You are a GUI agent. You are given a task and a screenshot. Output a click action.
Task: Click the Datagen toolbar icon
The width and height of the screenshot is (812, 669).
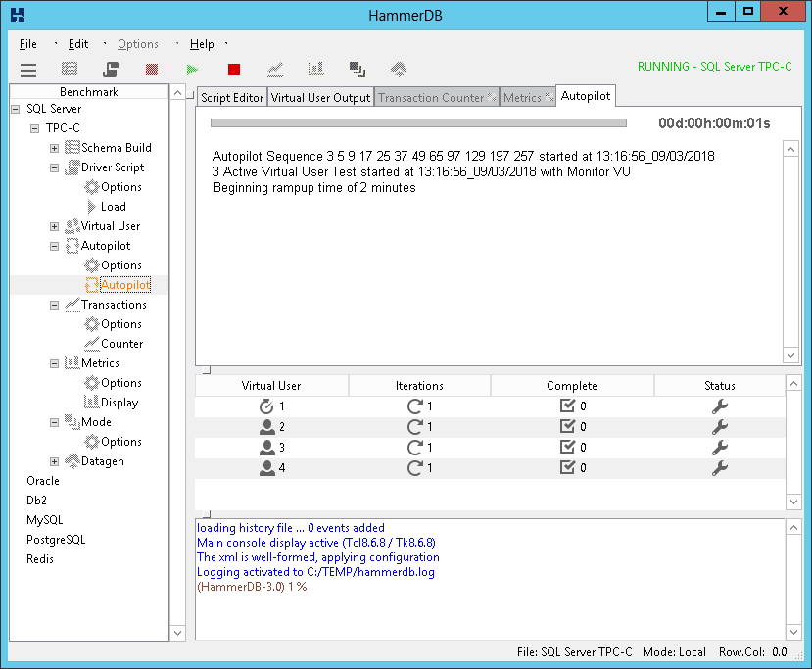pyautogui.click(x=398, y=70)
